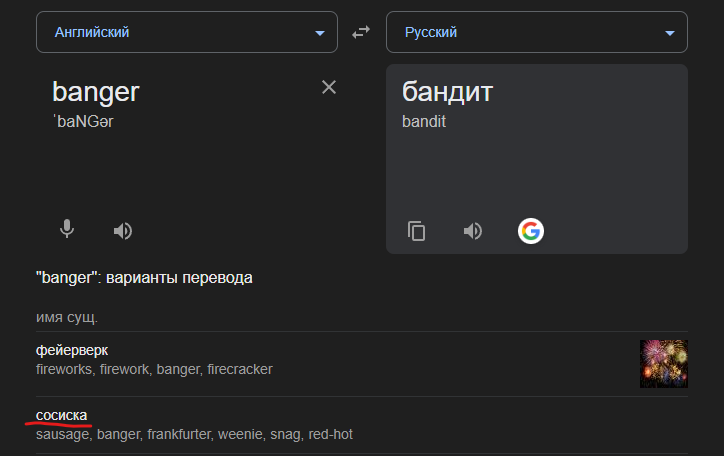Swap languages using the arrows icon

click(x=361, y=33)
